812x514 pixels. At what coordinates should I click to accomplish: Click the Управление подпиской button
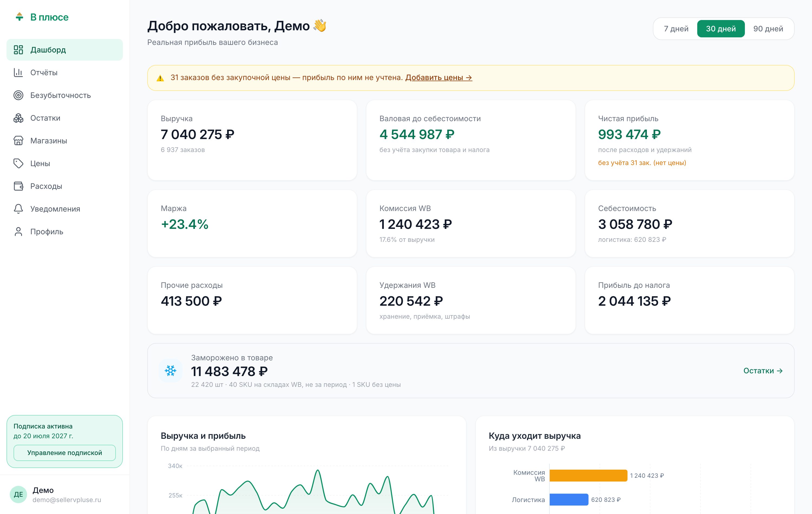pos(65,453)
